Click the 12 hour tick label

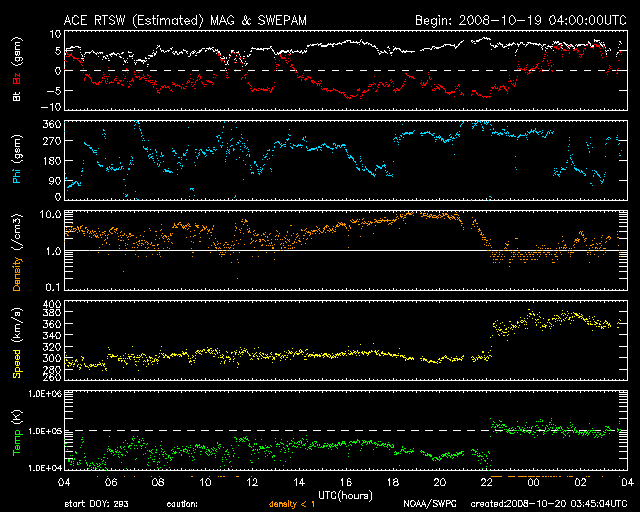(x=252, y=483)
